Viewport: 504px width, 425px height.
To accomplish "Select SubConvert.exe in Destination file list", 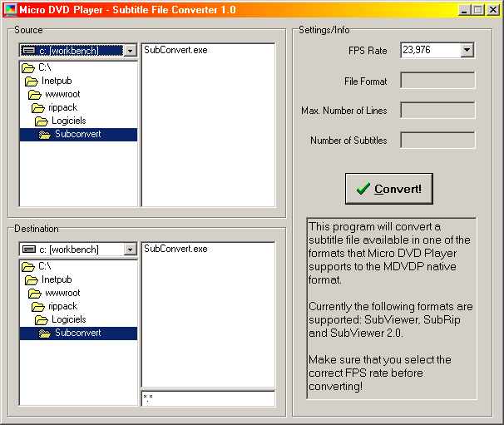I will point(175,249).
